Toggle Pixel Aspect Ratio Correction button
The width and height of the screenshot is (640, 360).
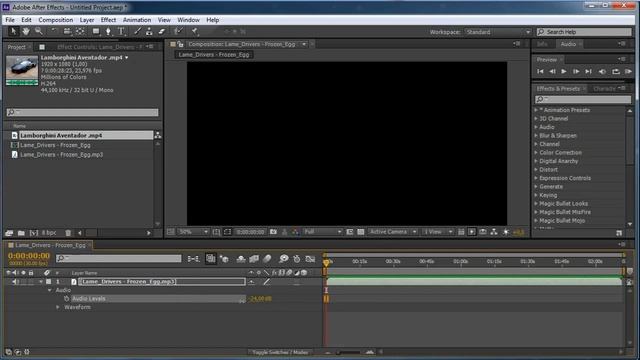pos(461,232)
